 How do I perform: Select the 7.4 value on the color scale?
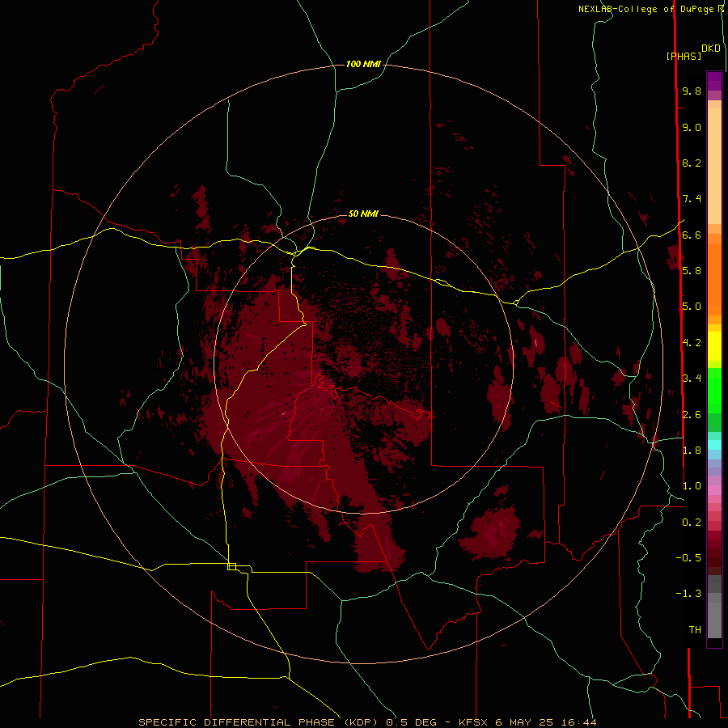click(692, 199)
